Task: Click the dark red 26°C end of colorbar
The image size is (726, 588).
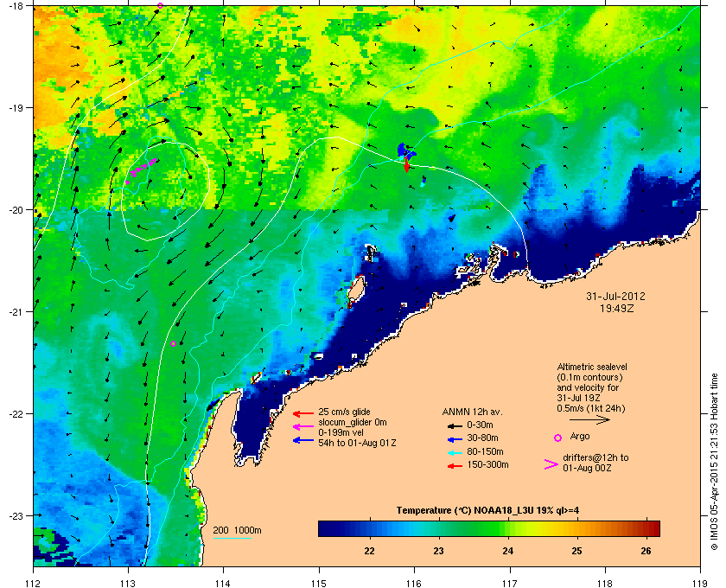Action: pos(653,528)
